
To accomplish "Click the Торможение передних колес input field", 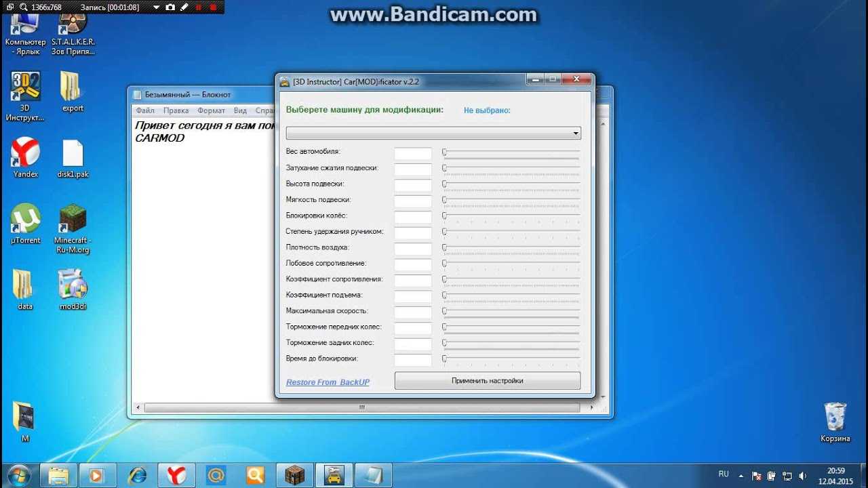I will pyautogui.click(x=413, y=328).
